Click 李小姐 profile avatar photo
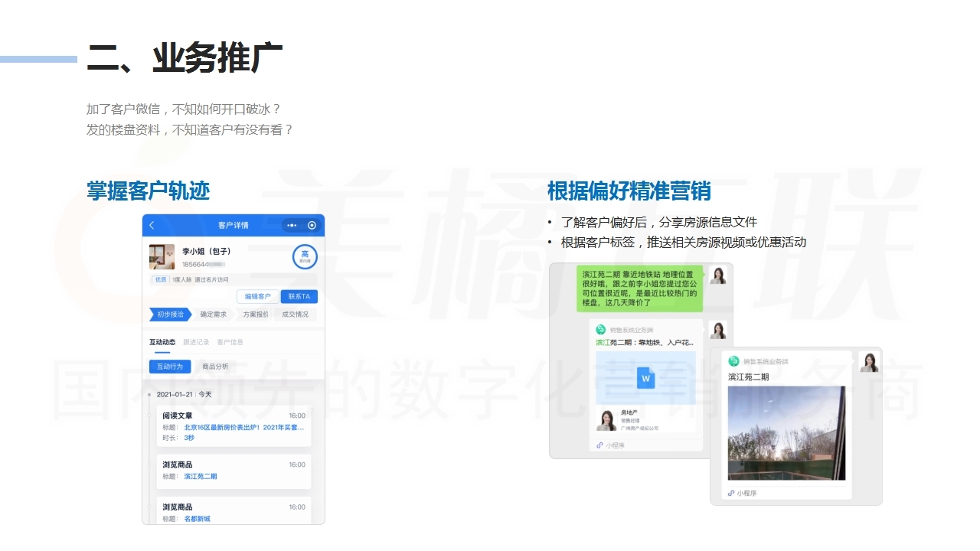This screenshot has height=551, width=980. tap(162, 257)
